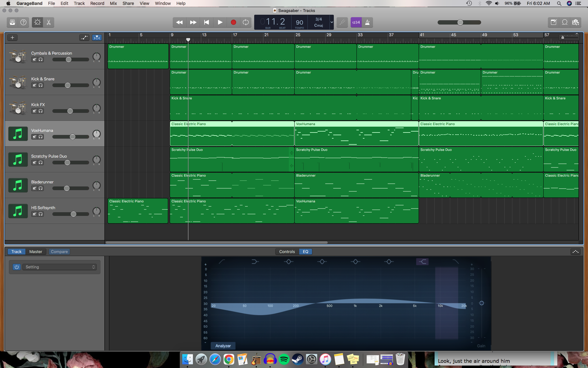Open the Track menu
Viewport: 588px width, 368px height.
[79, 3]
